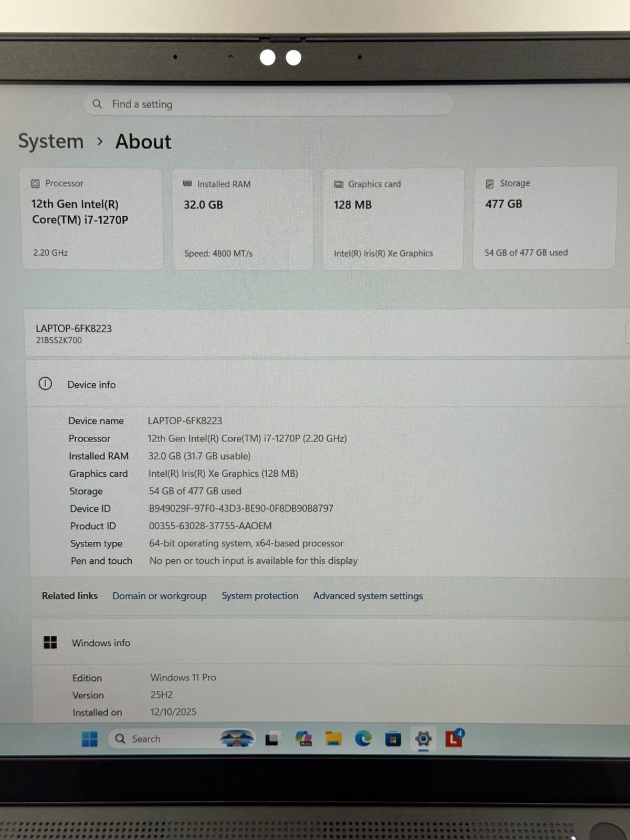Viewport: 630px width, 840px height.
Task: Open the Processor info card
Action: pos(92,219)
